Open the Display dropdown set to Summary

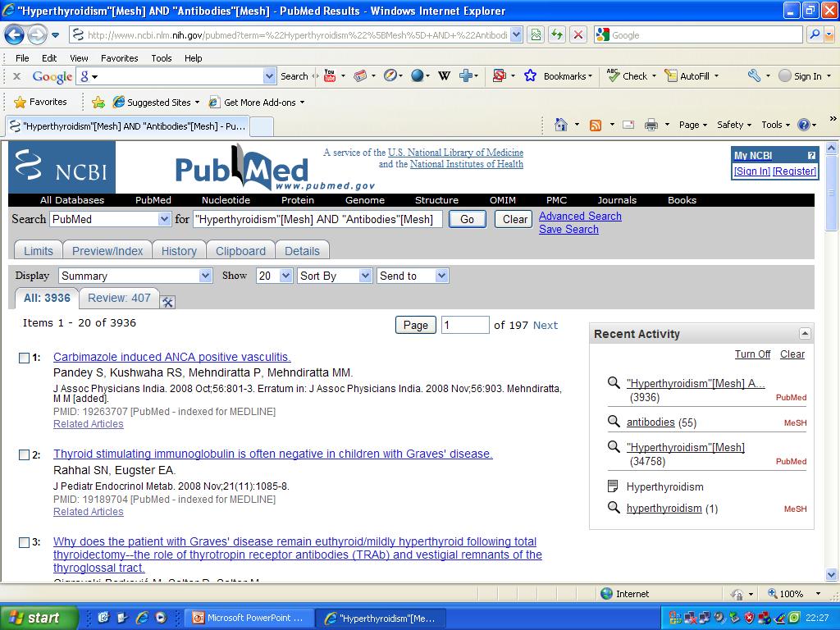(135, 276)
